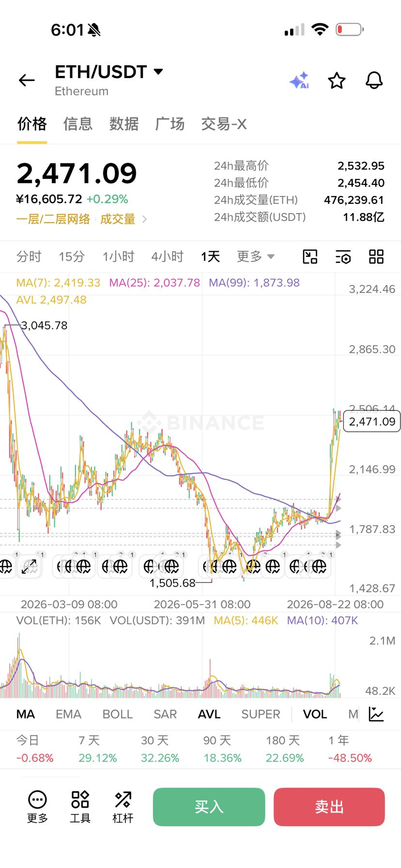
Task: Tap the 180 天 22.69% performance
Action: (x=285, y=749)
